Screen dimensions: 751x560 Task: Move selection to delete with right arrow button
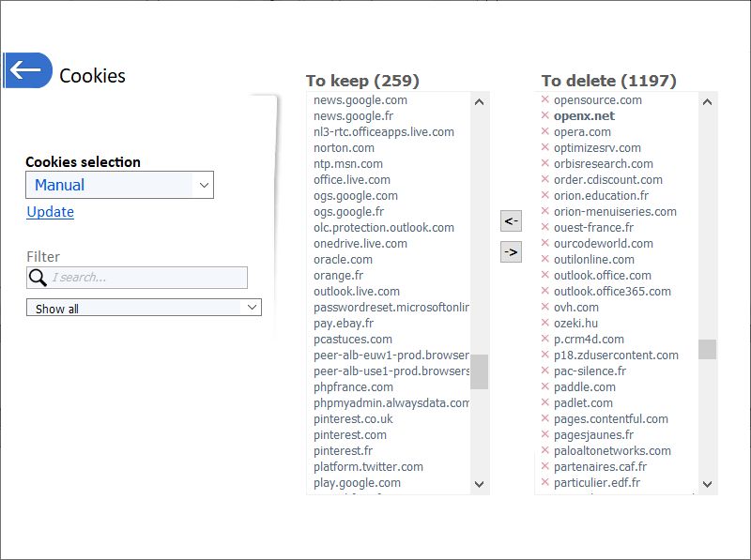(x=511, y=251)
